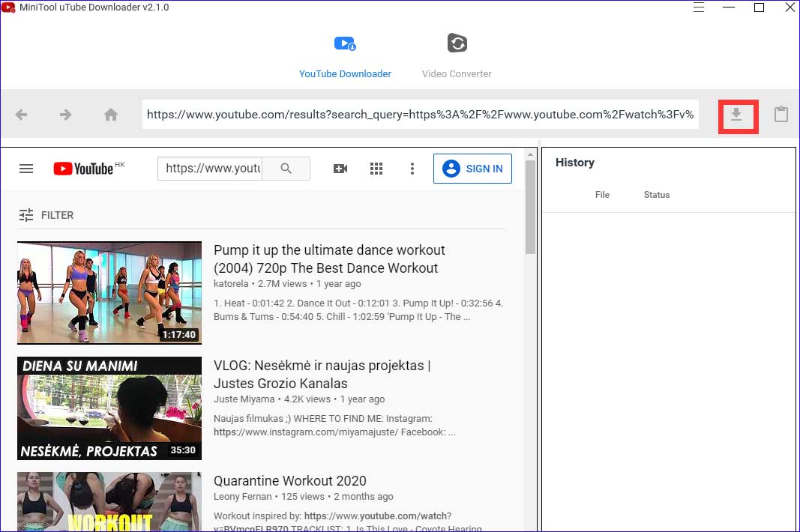
Task: Maximize the MiniTool uTube Downloader window
Action: (760, 7)
